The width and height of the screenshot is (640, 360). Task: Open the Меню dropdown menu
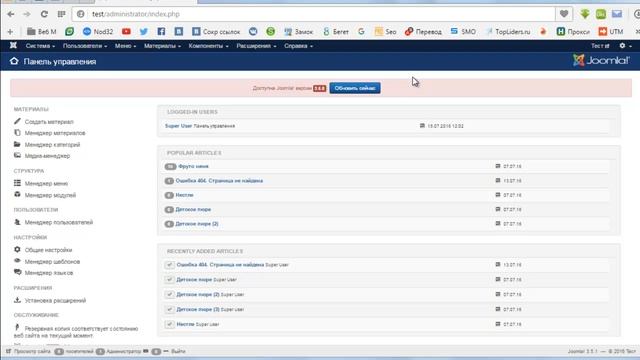tap(125, 46)
